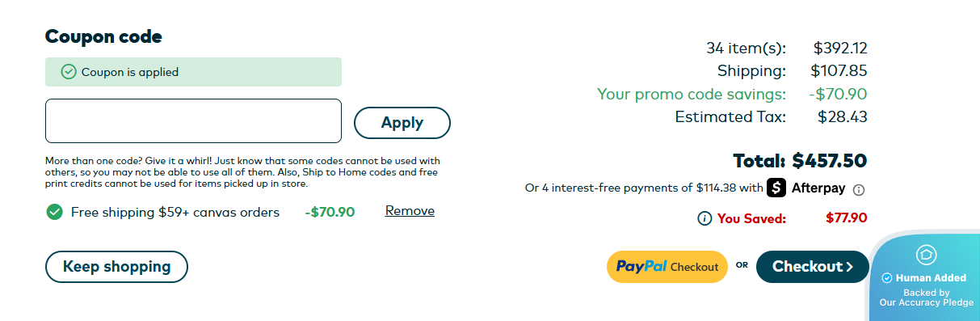This screenshot has height=321, width=980.
Task: Select the Total $457.50 amount
Action: click(830, 161)
